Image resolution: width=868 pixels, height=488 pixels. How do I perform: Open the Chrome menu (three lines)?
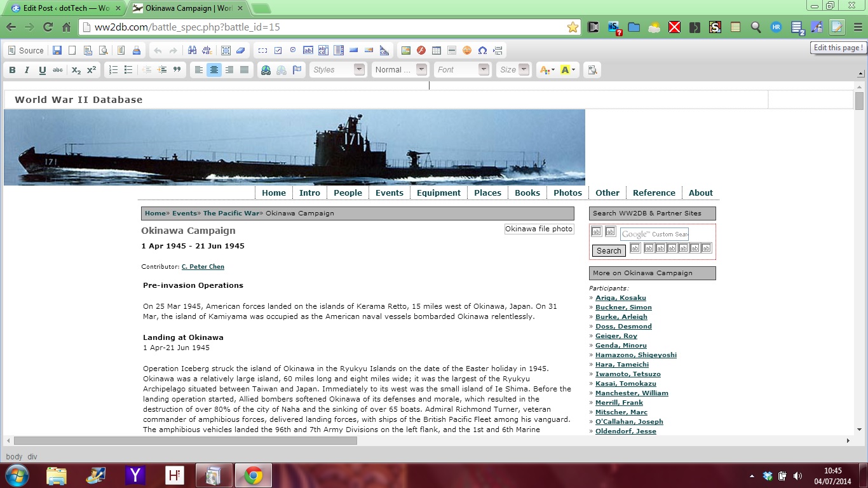tap(858, 27)
